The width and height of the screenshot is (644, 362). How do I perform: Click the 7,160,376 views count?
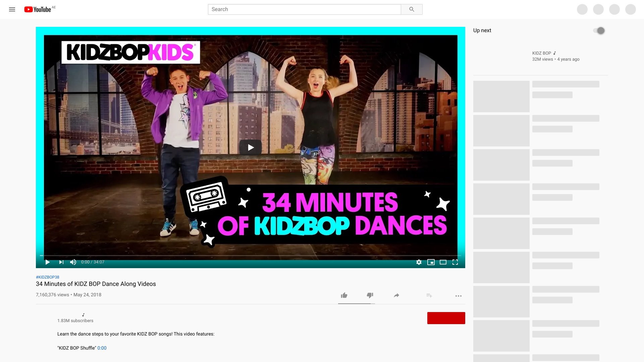53,295
